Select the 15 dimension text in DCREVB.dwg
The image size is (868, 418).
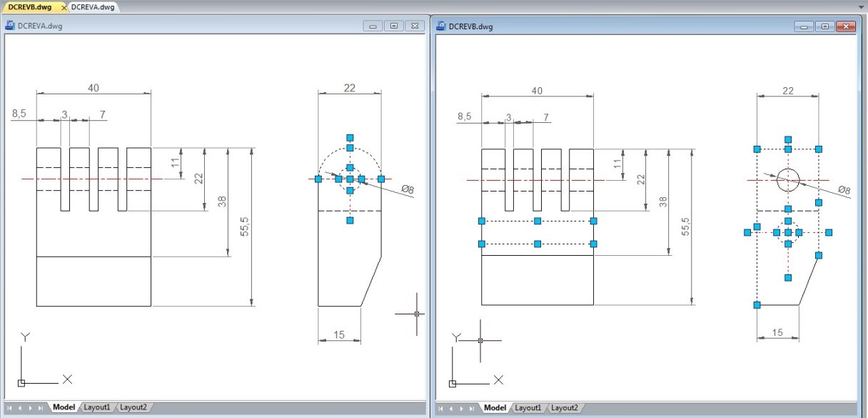777,332
